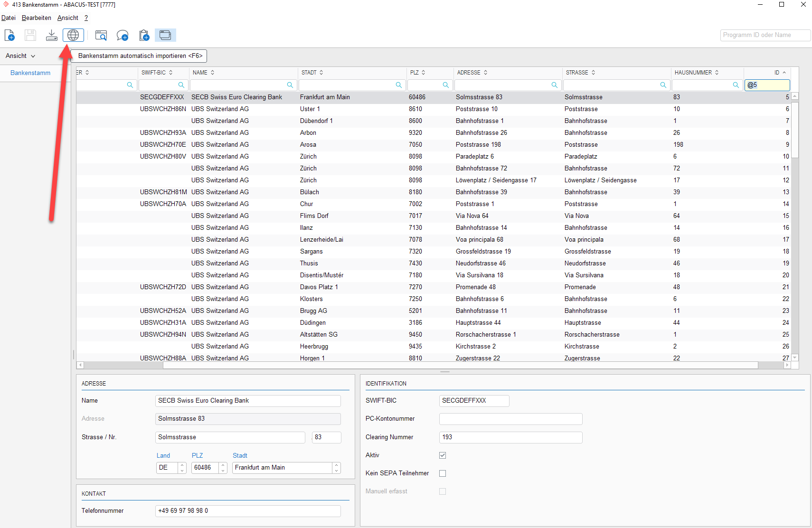The height and width of the screenshot is (528, 812).
Task: Select the row for Altstätten SG
Action: [x=434, y=334]
